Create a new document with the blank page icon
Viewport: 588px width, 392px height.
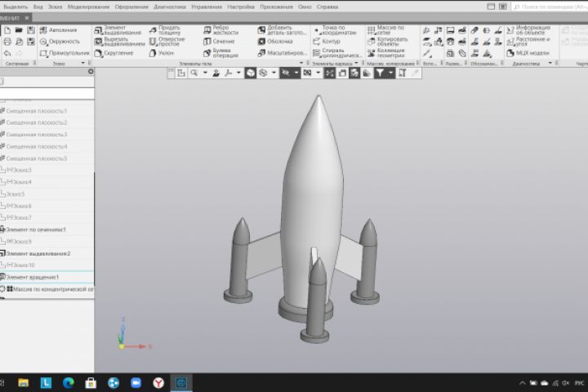pos(7,30)
